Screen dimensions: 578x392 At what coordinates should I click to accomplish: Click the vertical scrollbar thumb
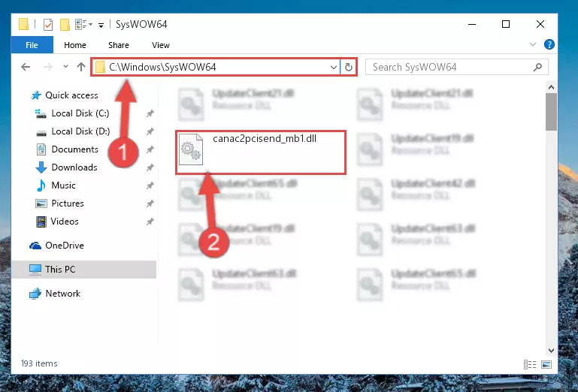tap(551, 112)
